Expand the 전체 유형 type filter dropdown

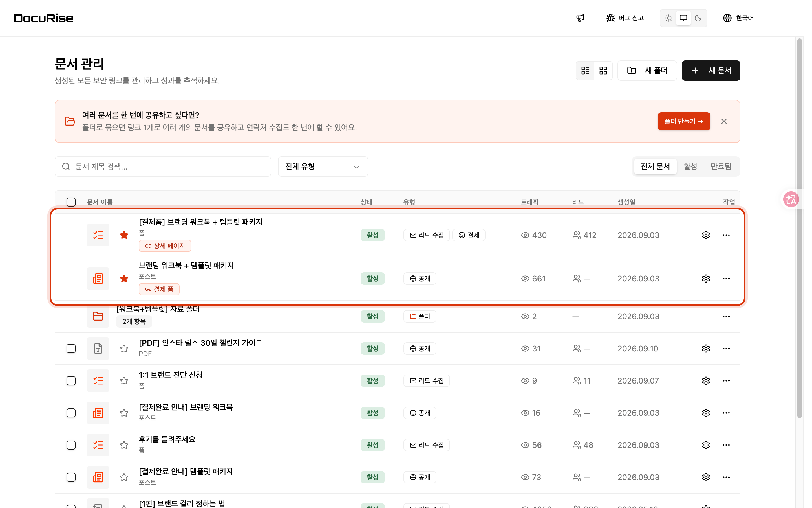[323, 167]
